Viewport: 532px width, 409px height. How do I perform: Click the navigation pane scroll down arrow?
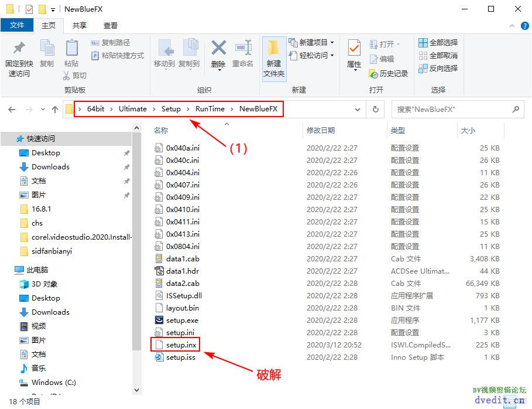[136, 390]
